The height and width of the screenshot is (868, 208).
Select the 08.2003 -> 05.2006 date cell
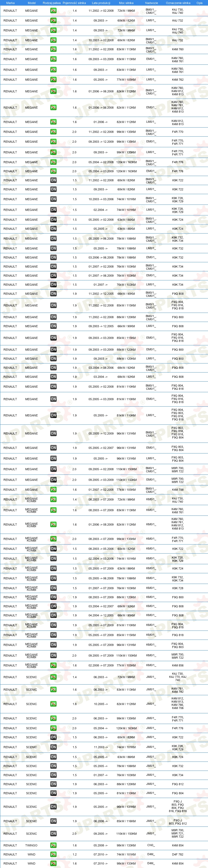pyautogui.click(x=101, y=548)
